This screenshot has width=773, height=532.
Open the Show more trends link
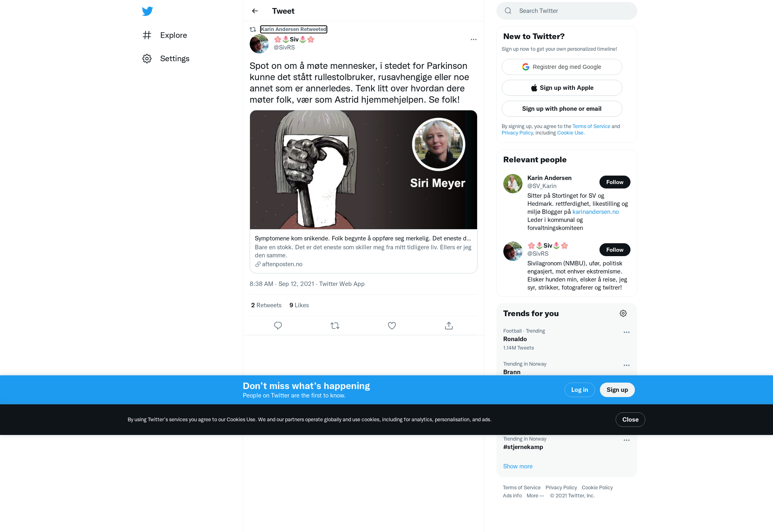pos(518,466)
